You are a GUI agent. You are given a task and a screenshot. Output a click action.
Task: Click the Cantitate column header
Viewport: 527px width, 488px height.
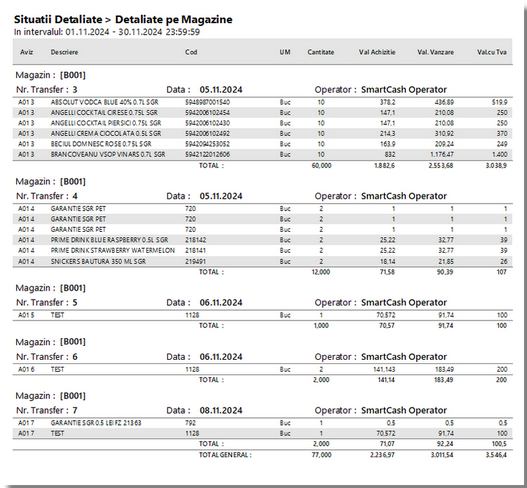point(321,52)
